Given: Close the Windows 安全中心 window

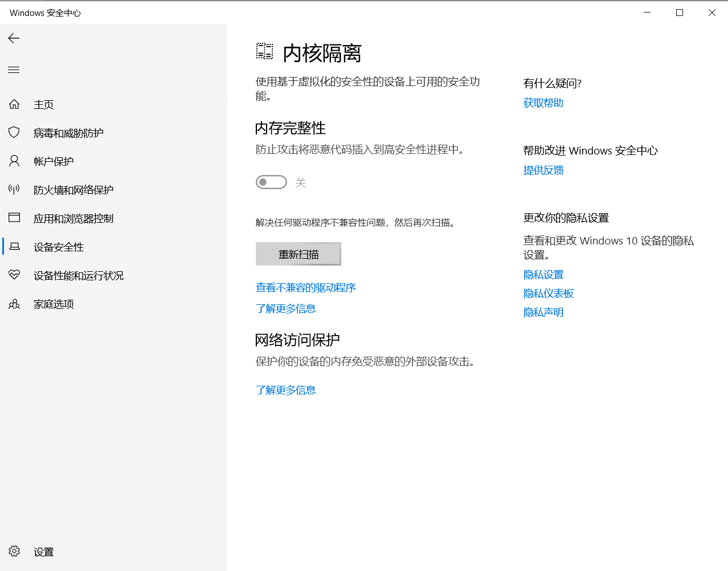Looking at the screenshot, I should point(712,13).
